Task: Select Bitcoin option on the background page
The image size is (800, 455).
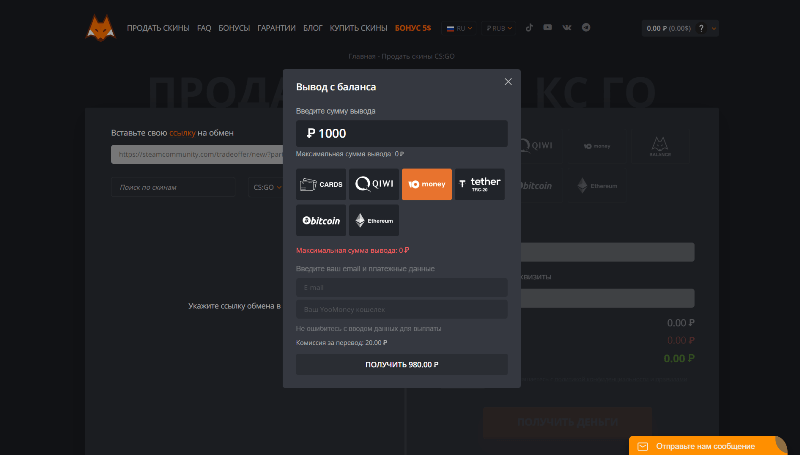Action: pyautogui.click(x=535, y=186)
